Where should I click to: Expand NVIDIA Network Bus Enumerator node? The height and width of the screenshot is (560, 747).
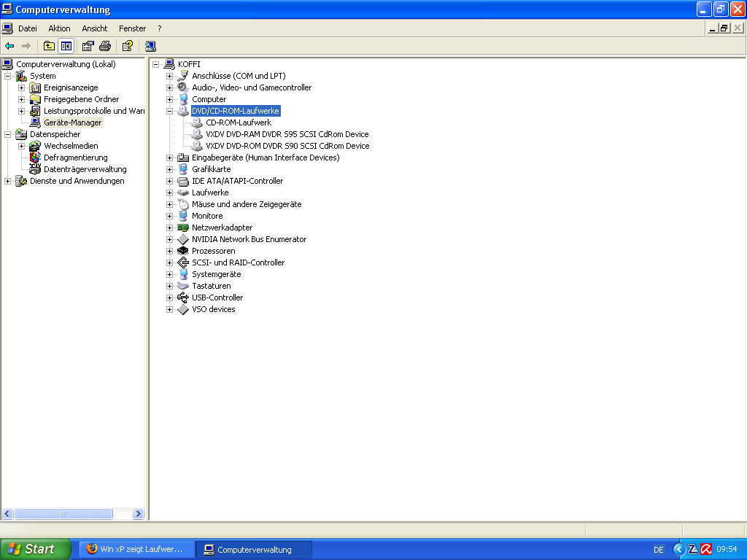click(169, 239)
